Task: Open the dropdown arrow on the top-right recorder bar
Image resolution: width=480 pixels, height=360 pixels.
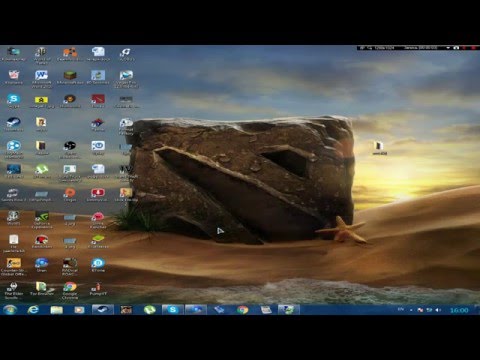Action: (448, 48)
